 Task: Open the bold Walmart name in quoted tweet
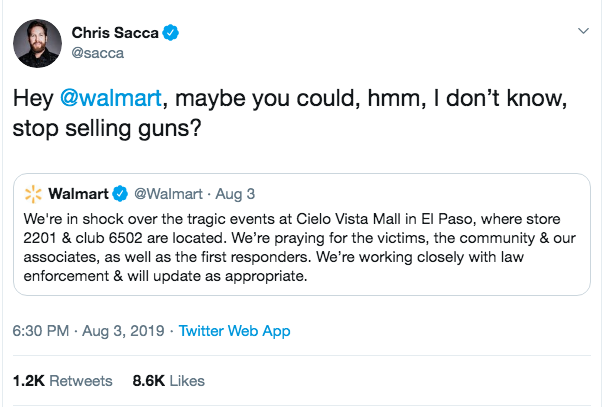coord(78,191)
